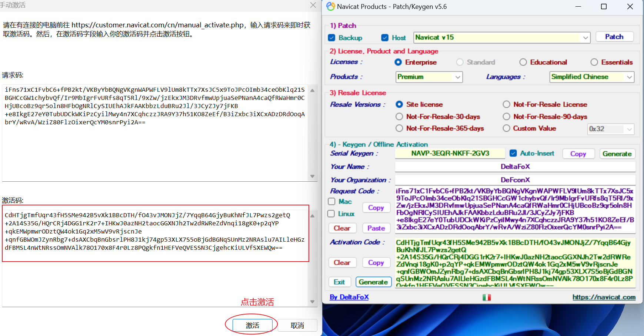Click the Serial Keygen field NAVP-3EQR-NKFF-2GV3
The height and width of the screenshot is (336, 644).
[450, 153]
